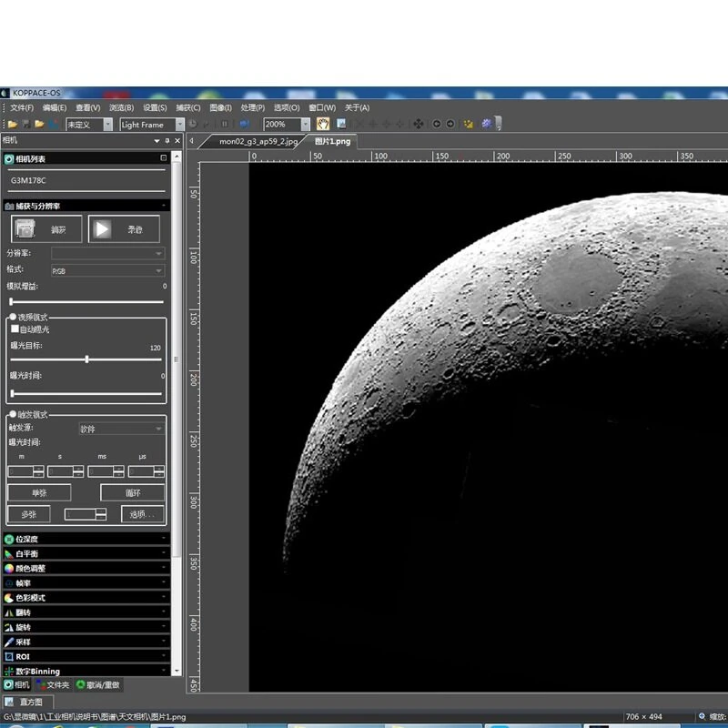728x728 pixels.
Task: Expand the 采样 section
Action: pos(86,642)
